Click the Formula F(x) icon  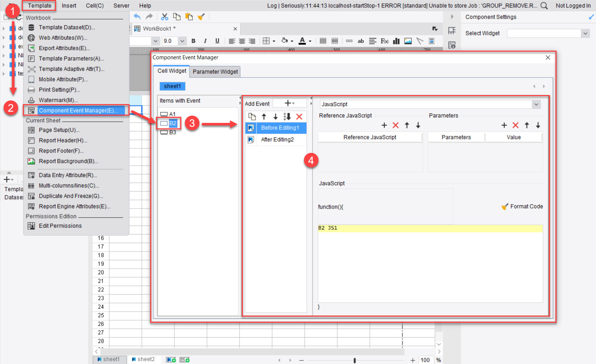pos(384,41)
